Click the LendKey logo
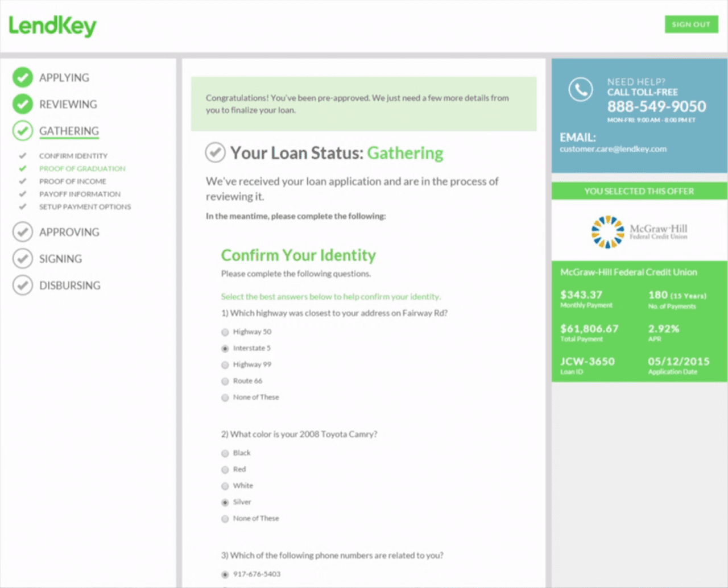The height and width of the screenshot is (588, 728). [x=52, y=26]
